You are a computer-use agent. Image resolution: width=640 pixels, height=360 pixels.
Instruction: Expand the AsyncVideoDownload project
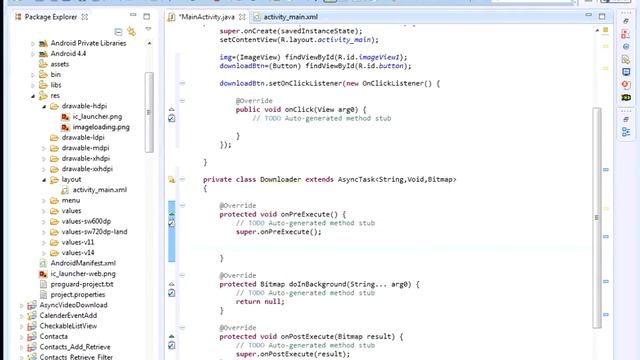click(x=22, y=305)
